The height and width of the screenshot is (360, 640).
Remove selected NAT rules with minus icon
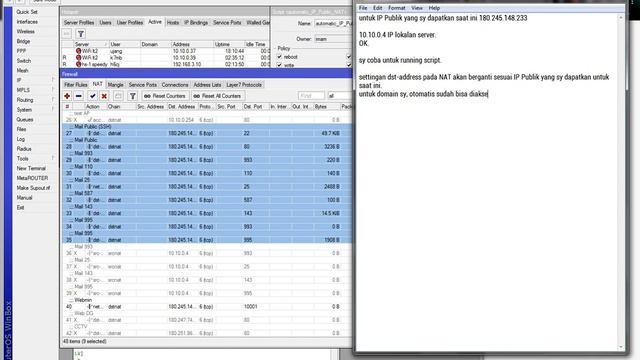[x=79, y=96]
